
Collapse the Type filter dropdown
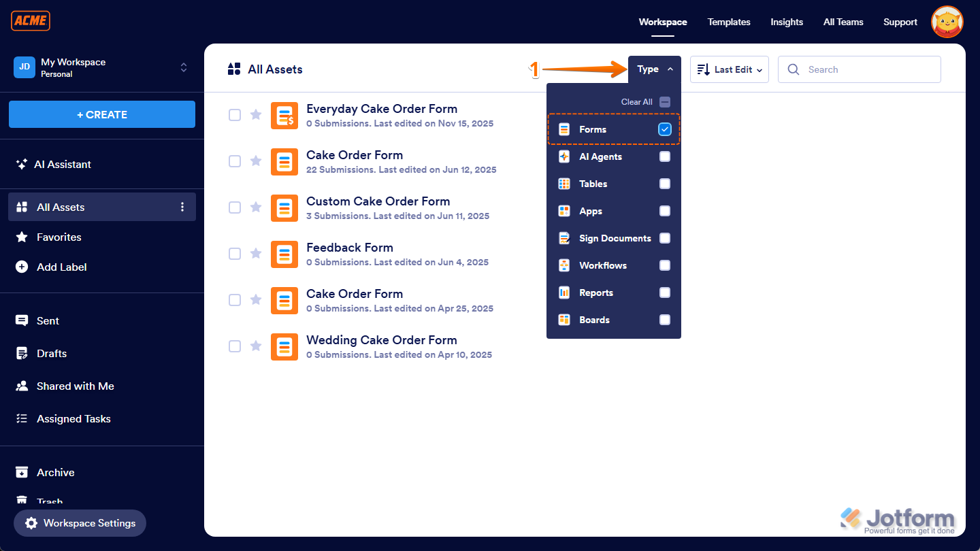[x=654, y=69]
